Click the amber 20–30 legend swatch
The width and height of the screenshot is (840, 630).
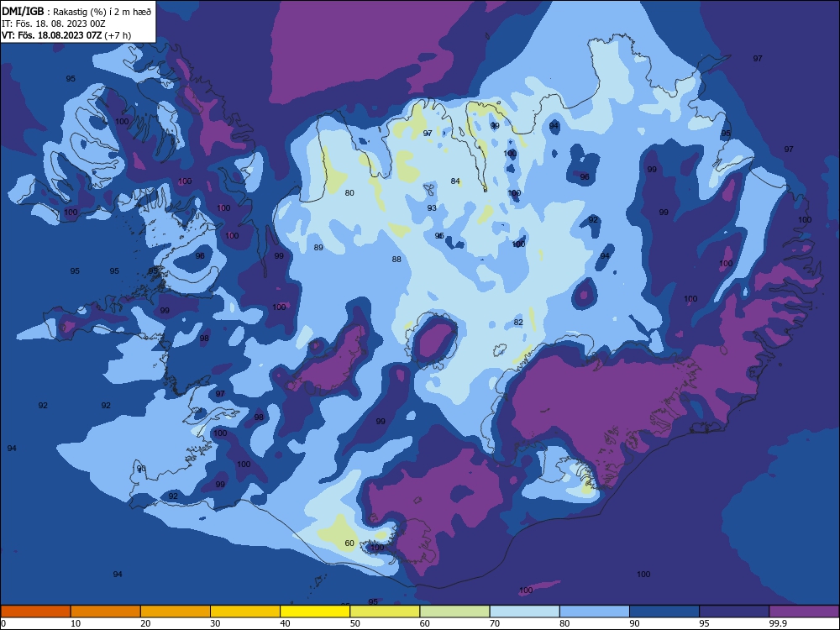[176, 612]
